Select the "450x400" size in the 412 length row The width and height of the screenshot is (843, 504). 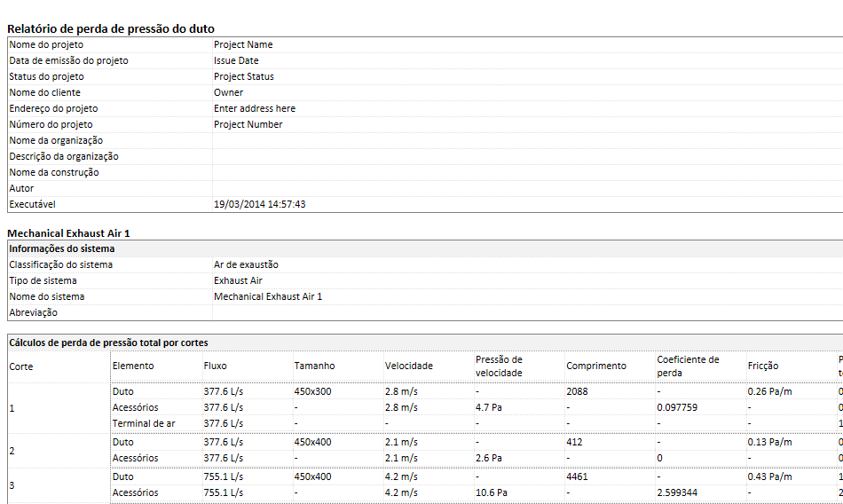coord(313,442)
